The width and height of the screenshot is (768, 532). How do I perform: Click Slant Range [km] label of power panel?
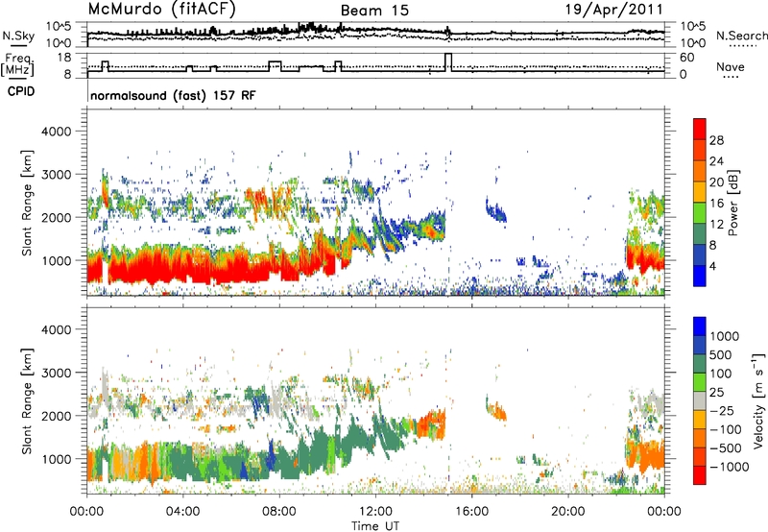27,203
